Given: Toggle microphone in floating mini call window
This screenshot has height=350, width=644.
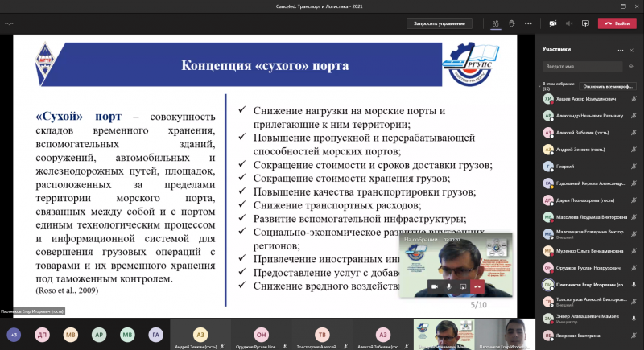Looking at the screenshot, I should [x=448, y=286].
